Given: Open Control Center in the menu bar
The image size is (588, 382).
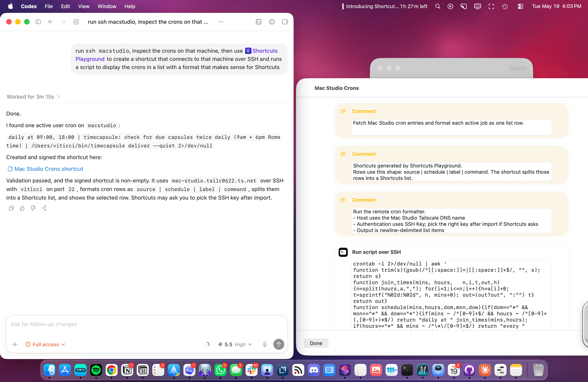Looking at the screenshot, I should click(x=520, y=6).
